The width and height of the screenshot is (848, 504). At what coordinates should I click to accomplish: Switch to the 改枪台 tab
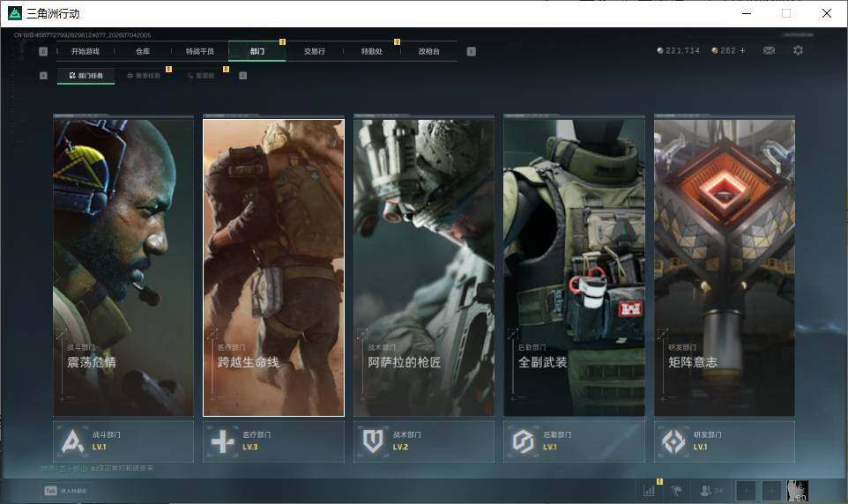click(x=429, y=51)
